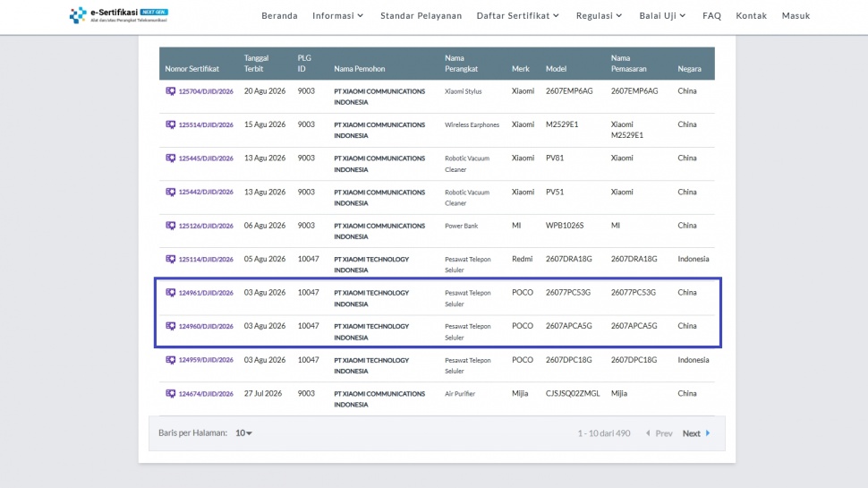Image resolution: width=868 pixels, height=488 pixels.
Task: Click the PLG ID column header
Action: coord(304,64)
